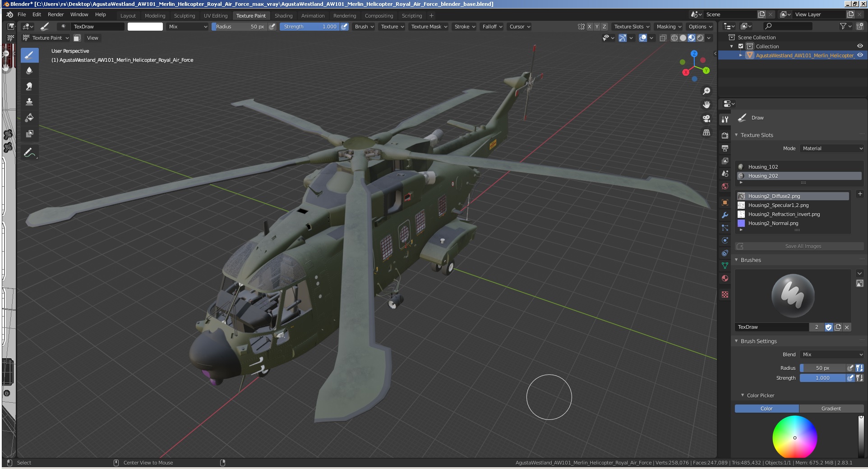Open the Texture Mask dropdown
This screenshot has width=868, height=469.
tap(429, 27)
